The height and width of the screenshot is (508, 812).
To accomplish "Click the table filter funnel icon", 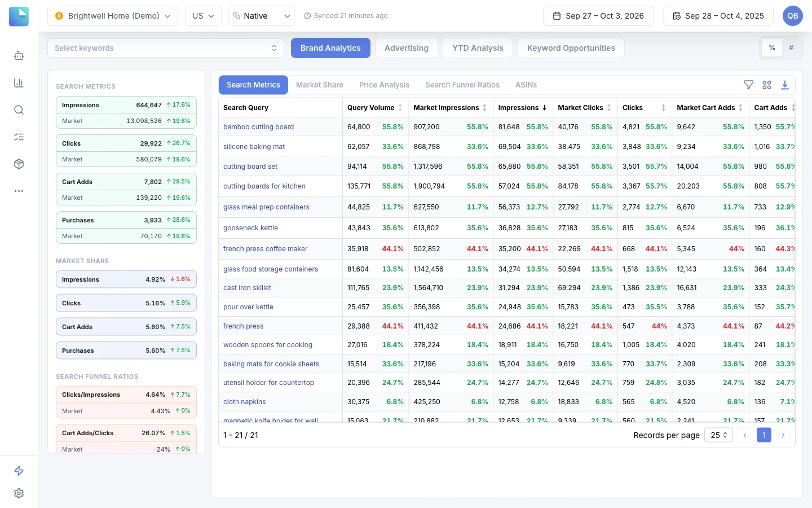I will pyautogui.click(x=749, y=85).
